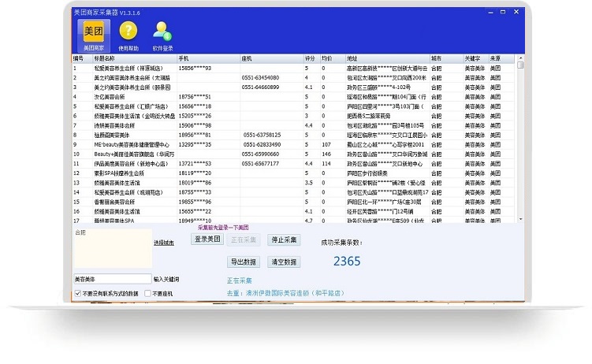Viewport: 592px width, 364px height.
Task: Click the table scrollbar up arrow
Action: coord(520,58)
